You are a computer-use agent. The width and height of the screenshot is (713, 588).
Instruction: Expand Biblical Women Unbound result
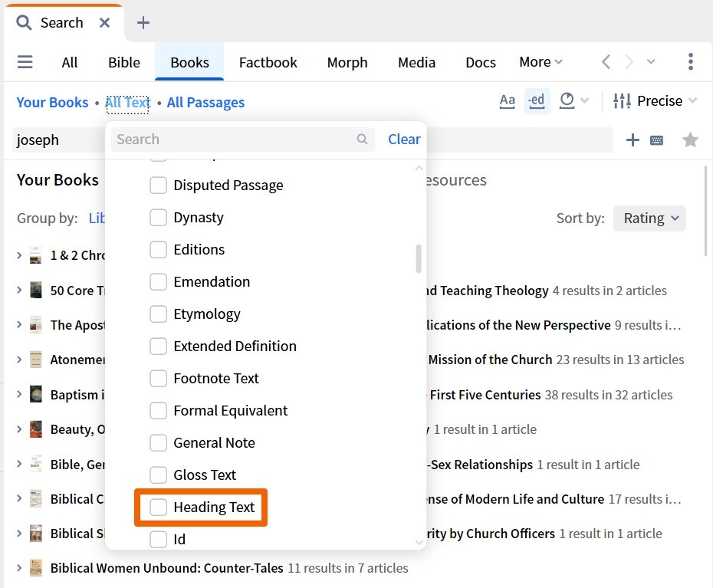pos(19,568)
